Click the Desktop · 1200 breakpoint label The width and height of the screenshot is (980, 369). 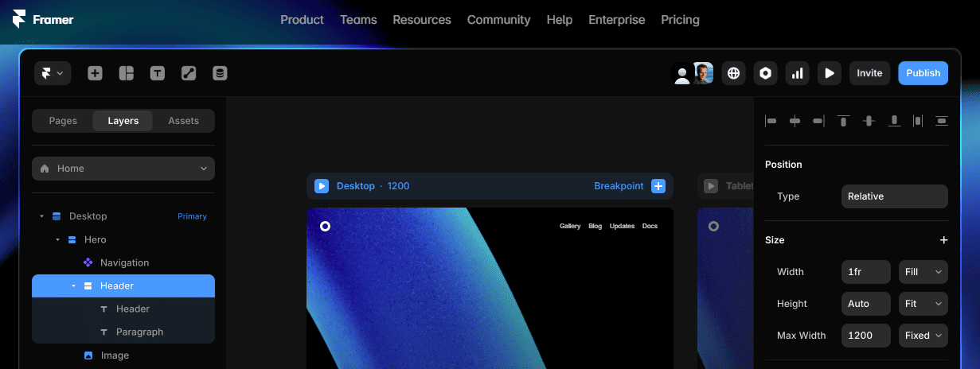(373, 186)
